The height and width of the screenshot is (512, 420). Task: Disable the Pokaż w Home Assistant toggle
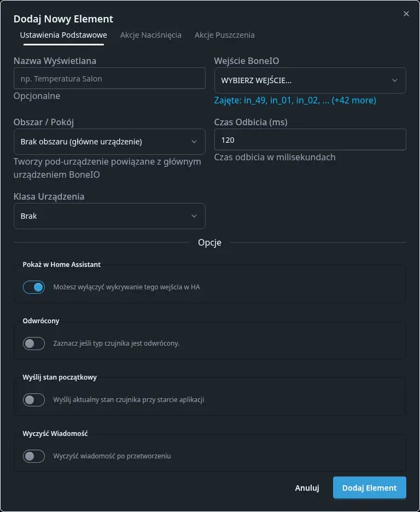pyautogui.click(x=34, y=287)
